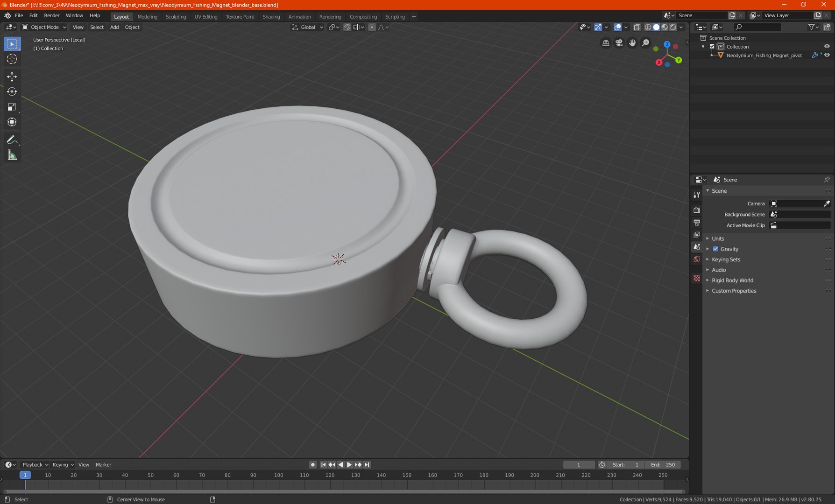Click the Start frame field
The width and height of the screenshot is (835, 504).
click(x=626, y=465)
